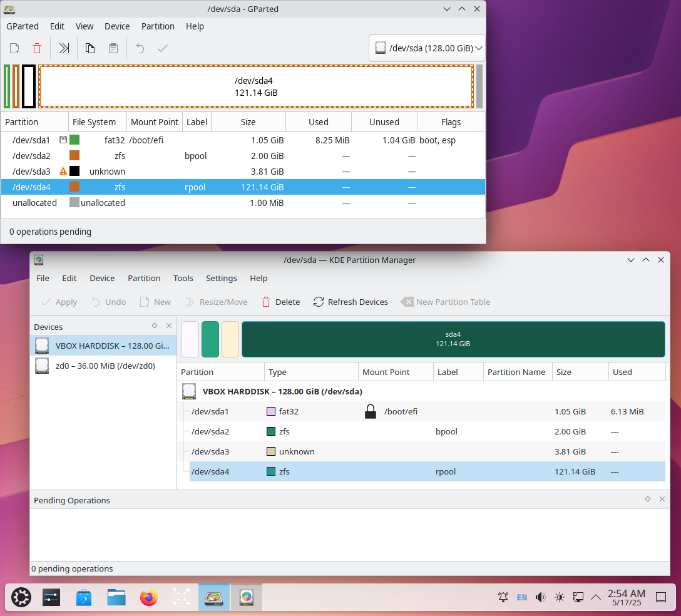
Task: Click Refresh Devices in KDE Partition Manager
Action: click(x=351, y=302)
